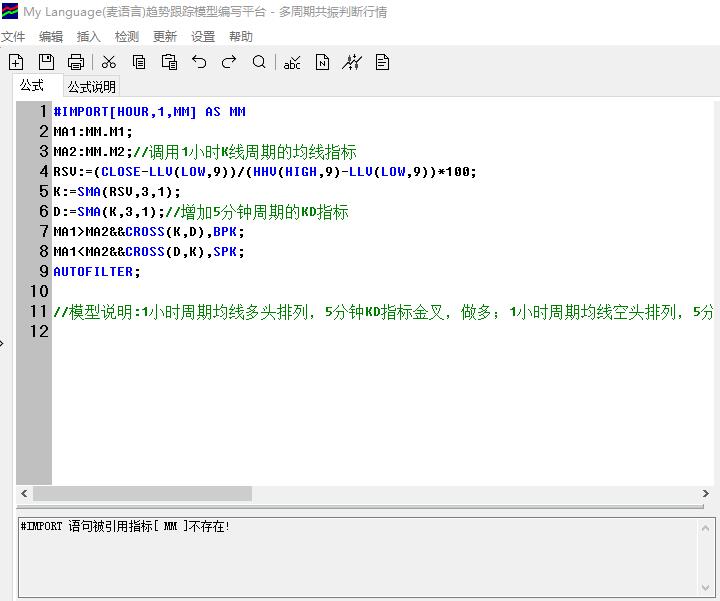The image size is (720, 601).
Task: Open the 文件 menu
Action: point(13,37)
